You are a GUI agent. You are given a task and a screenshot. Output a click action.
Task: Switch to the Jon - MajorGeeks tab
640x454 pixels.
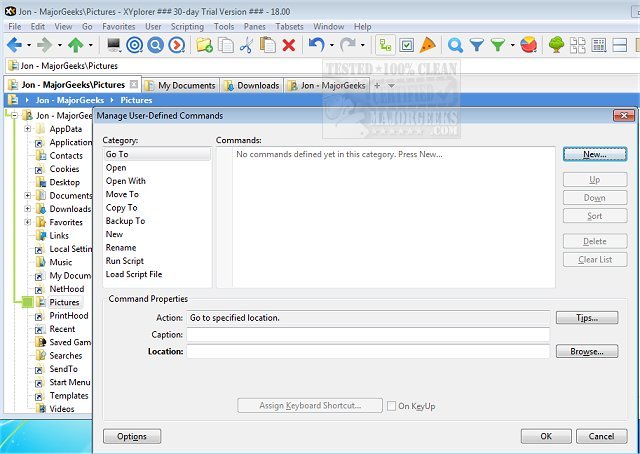click(x=327, y=86)
